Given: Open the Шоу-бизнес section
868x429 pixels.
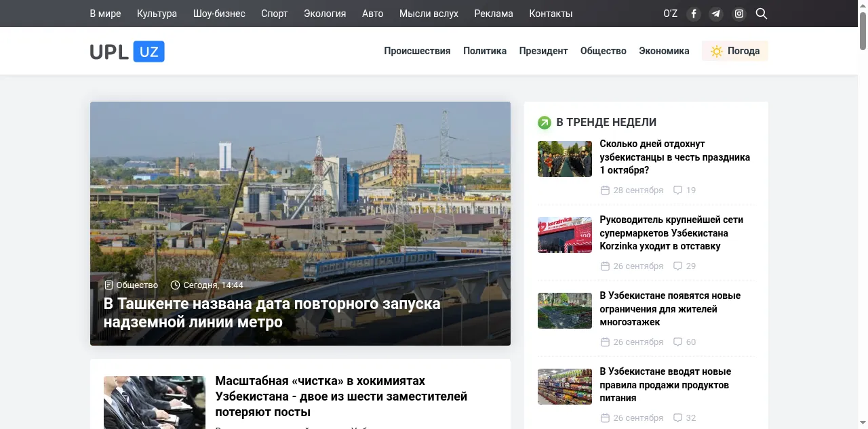Looking at the screenshot, I should [219, 14].
